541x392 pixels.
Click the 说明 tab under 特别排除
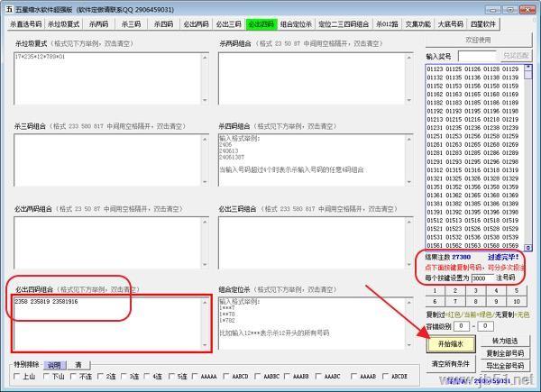[52, 364]
